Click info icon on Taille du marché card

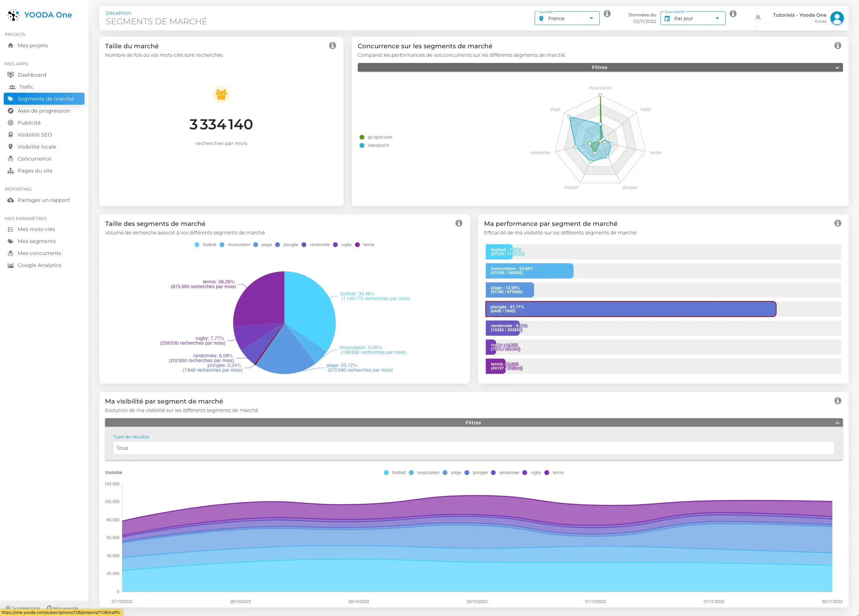(332, 46)
